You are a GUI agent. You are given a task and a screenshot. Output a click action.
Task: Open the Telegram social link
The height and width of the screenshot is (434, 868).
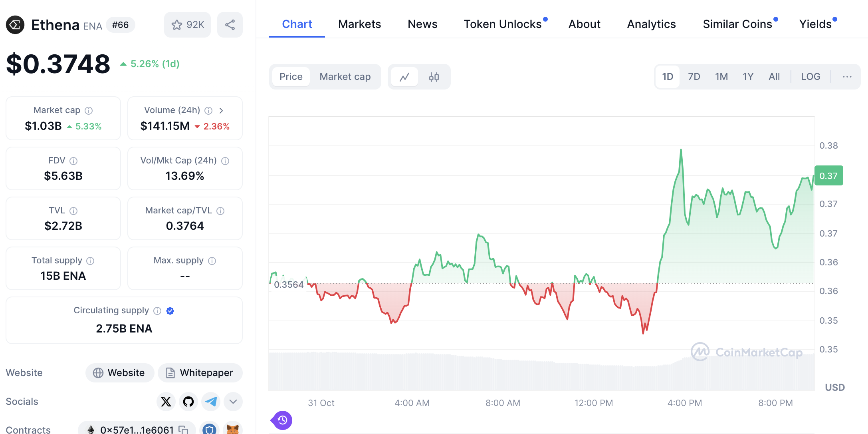point(211,401)
